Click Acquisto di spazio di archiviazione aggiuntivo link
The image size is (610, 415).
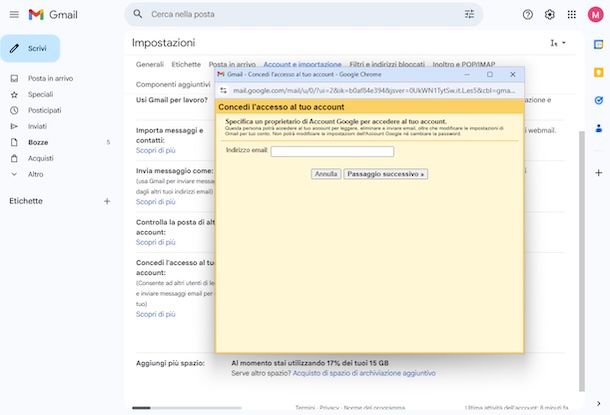[x=364, y=373]
